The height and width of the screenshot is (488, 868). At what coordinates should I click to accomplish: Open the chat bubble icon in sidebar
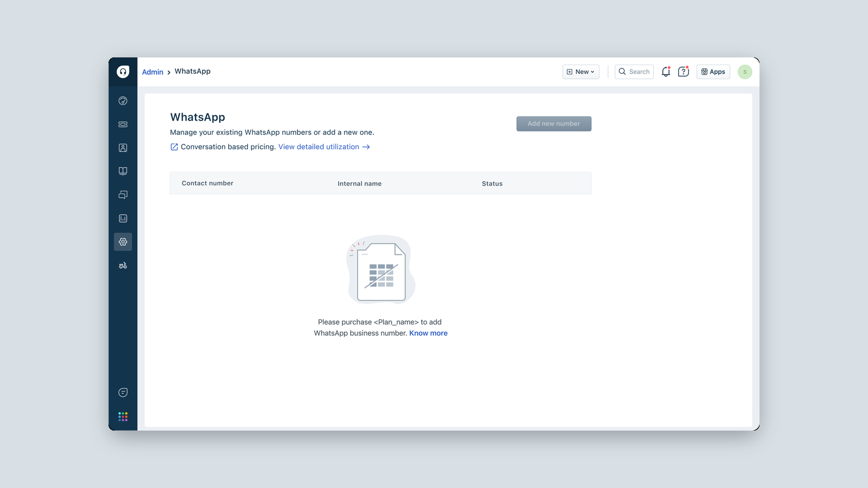123,392
